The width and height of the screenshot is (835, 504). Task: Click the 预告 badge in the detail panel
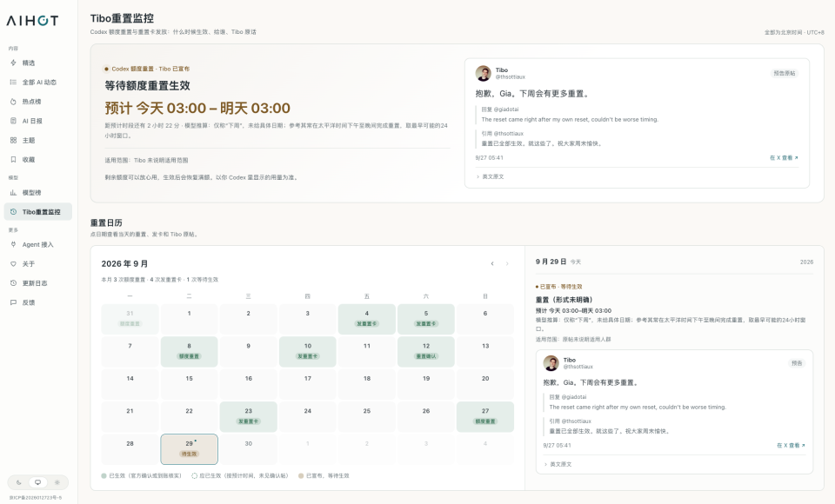tap(797, 363)
